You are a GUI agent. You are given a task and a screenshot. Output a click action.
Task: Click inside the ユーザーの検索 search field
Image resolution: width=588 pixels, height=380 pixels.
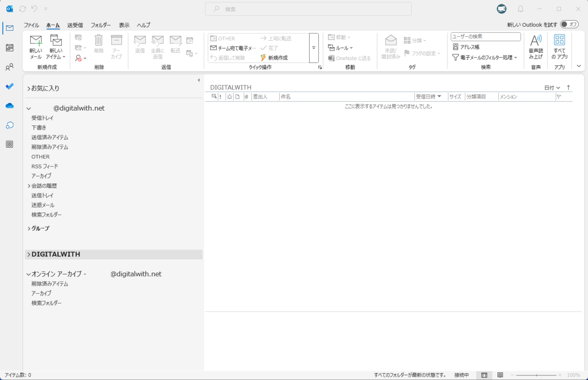(x=485, y=36)
